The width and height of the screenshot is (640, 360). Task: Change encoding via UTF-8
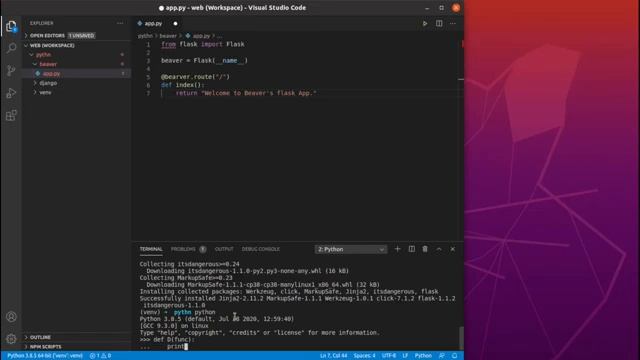389,356
